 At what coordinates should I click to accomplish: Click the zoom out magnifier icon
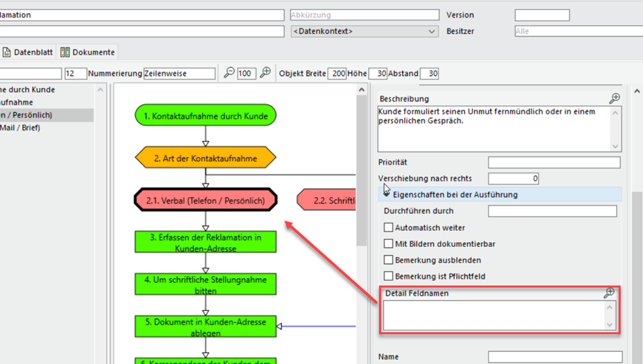[x=229, y=73]
